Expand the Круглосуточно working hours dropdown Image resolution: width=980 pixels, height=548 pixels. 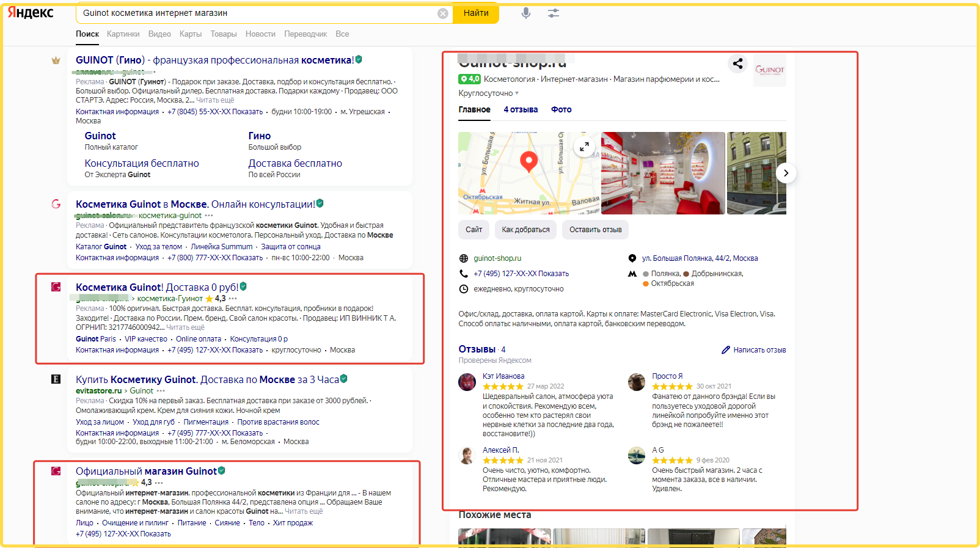coord(489,93)
